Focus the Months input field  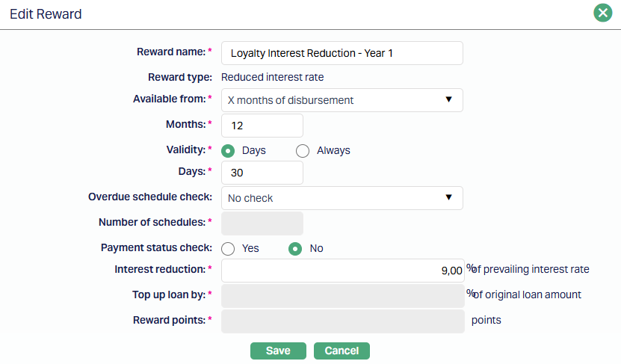[x=262, y=126]
